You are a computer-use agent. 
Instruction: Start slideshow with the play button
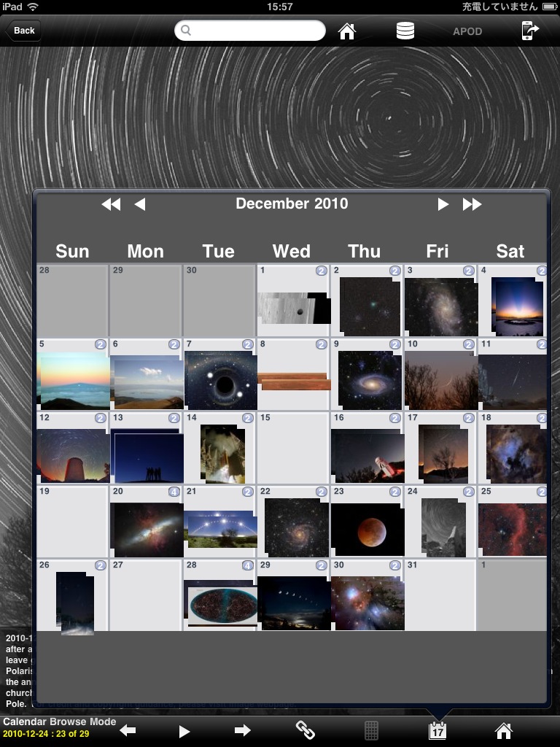coord(184,730)
